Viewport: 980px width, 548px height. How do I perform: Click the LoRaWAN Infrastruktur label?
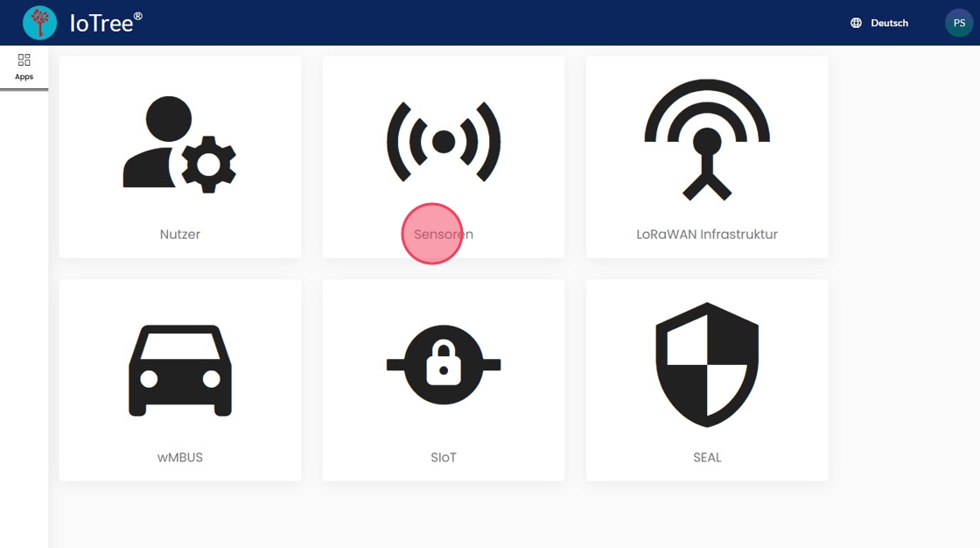707,234
